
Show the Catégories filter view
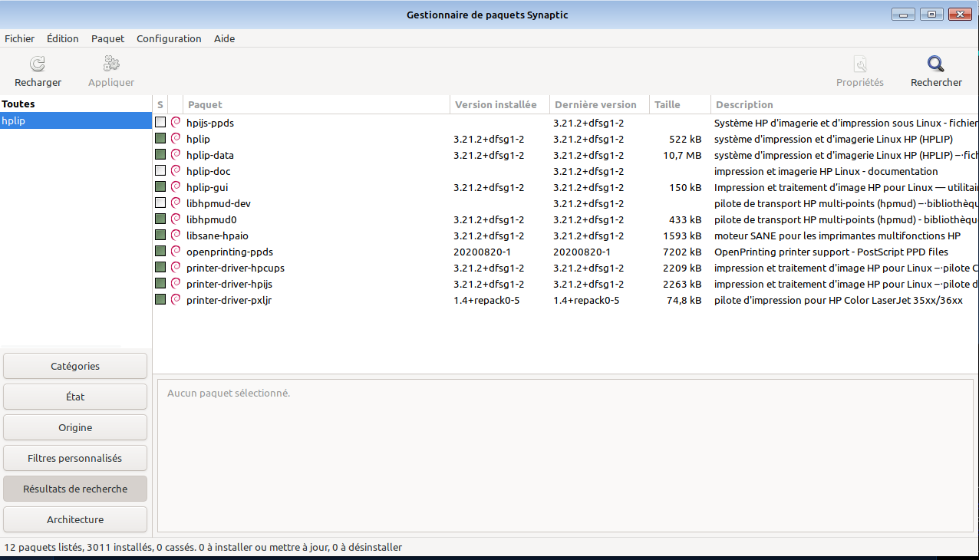[75, 366]
